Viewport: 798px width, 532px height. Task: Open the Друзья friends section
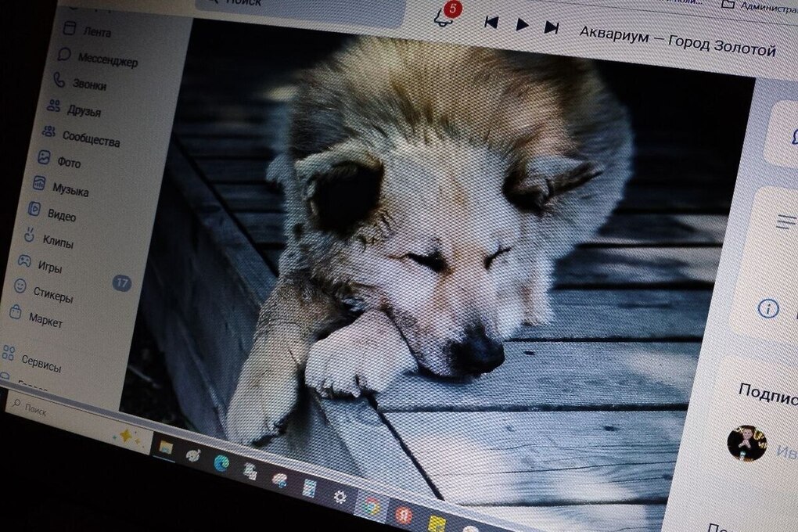(x=83, y=110)
